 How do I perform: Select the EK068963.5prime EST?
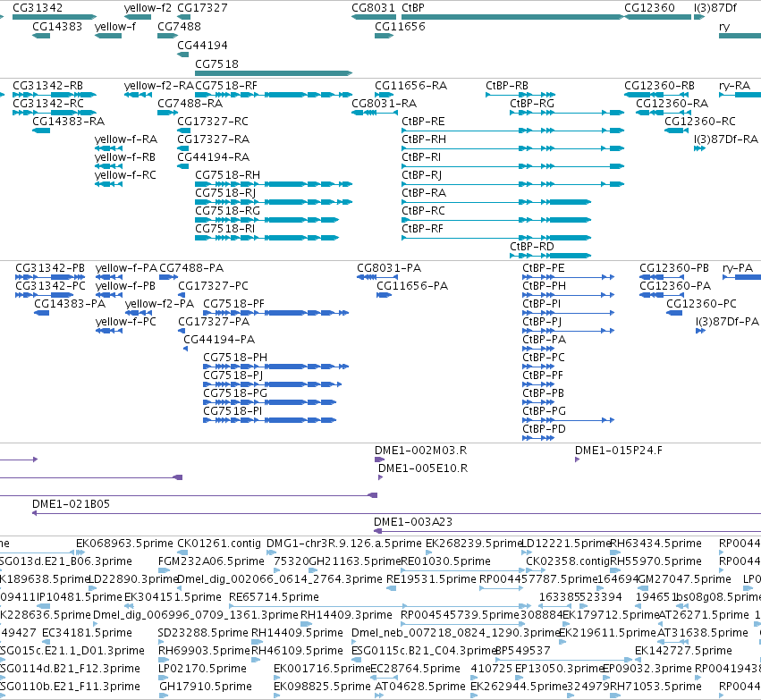(x=80, y=552)
